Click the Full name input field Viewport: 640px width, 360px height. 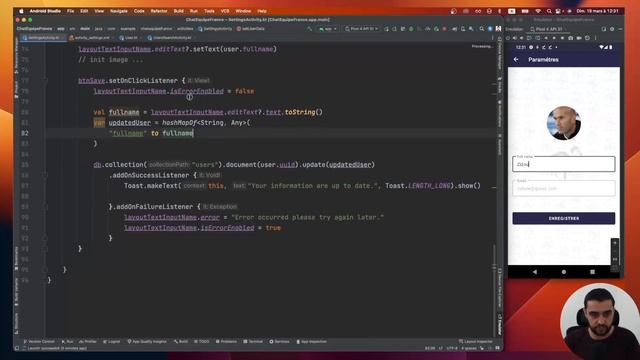tap(564, 164)
